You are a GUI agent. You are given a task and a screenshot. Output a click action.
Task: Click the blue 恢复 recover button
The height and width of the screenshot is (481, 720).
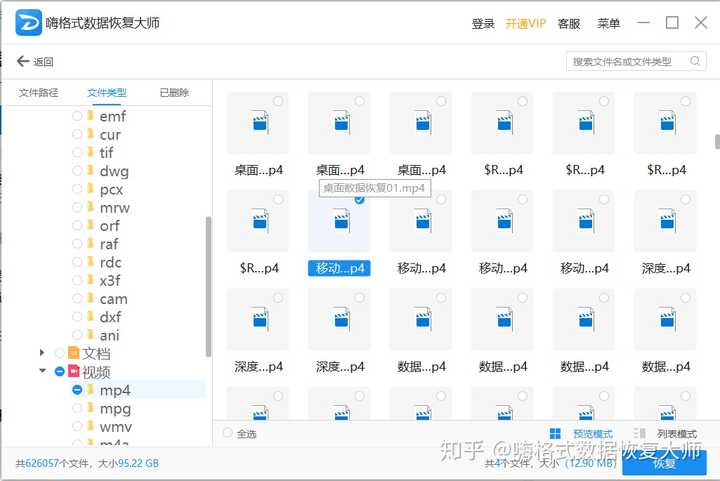point(664,463)
